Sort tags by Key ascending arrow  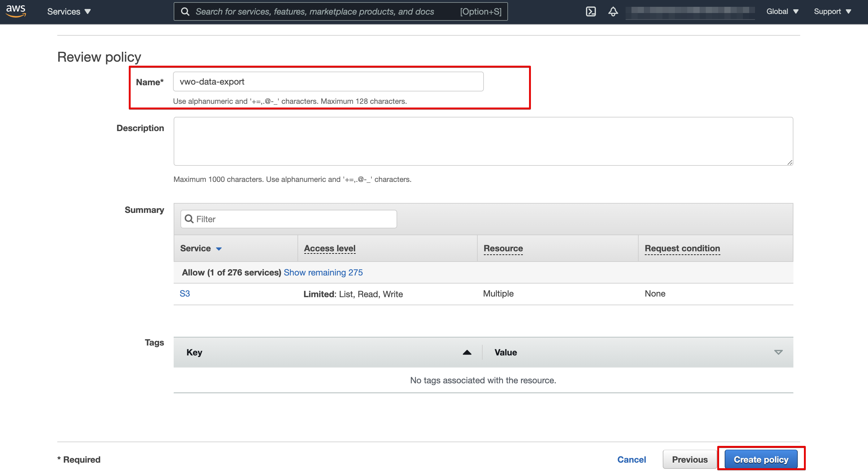click(467, 352)
